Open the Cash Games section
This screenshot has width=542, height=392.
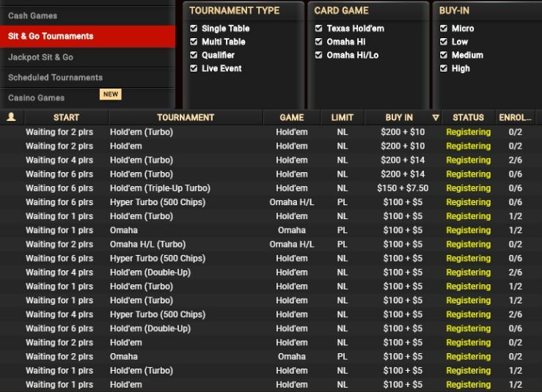coord(87,15)
